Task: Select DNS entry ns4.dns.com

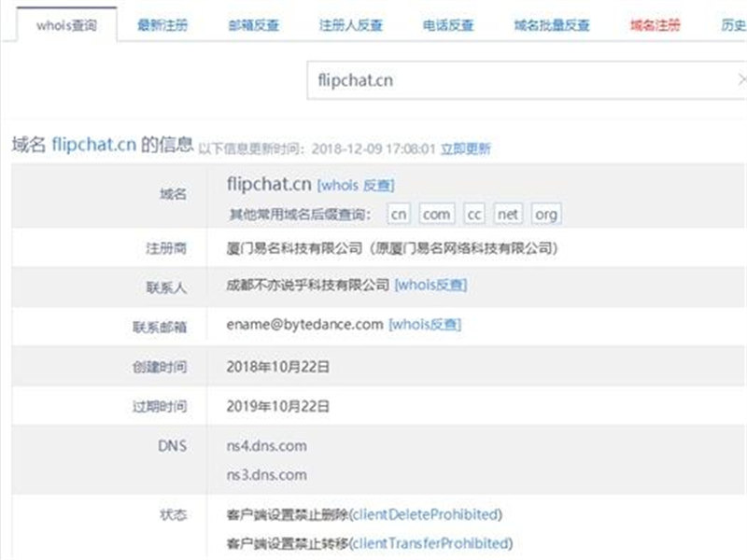Action: point(267,446)
